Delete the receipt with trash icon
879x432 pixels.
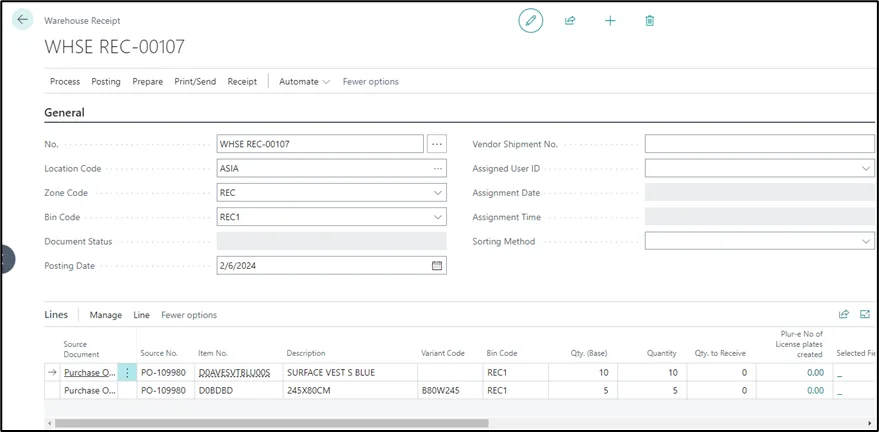tap(650, 21)
